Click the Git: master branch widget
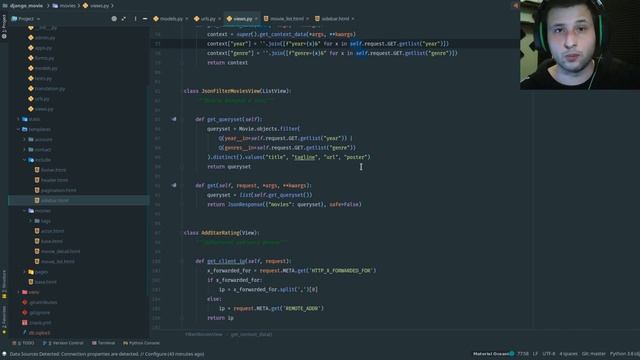Viewport: 640px width, 360px height. point(593,354)
